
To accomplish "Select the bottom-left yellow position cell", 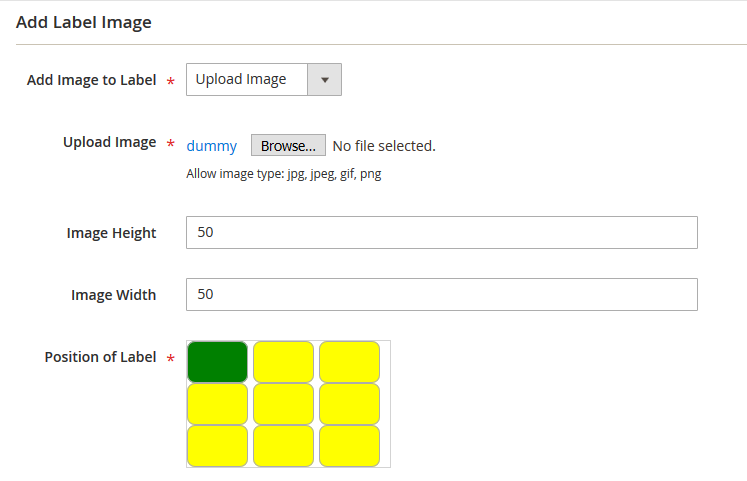I will coord(217,446).
